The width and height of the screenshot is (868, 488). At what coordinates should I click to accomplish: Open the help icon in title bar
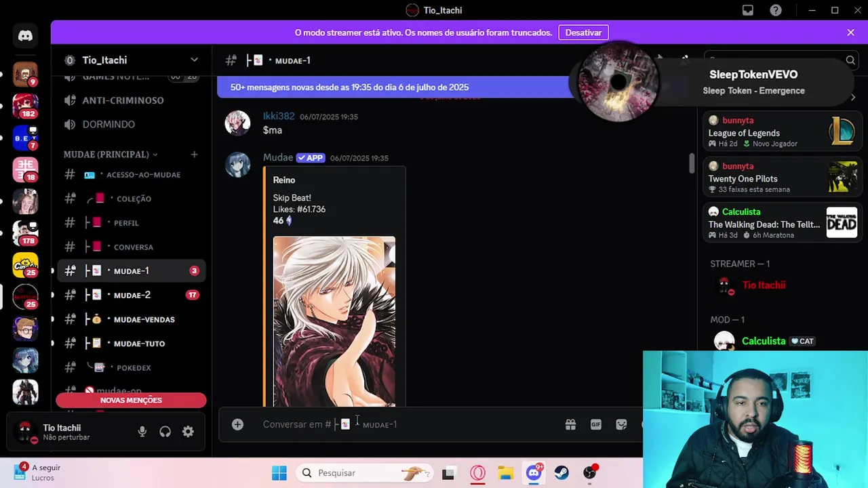point(776,10)
